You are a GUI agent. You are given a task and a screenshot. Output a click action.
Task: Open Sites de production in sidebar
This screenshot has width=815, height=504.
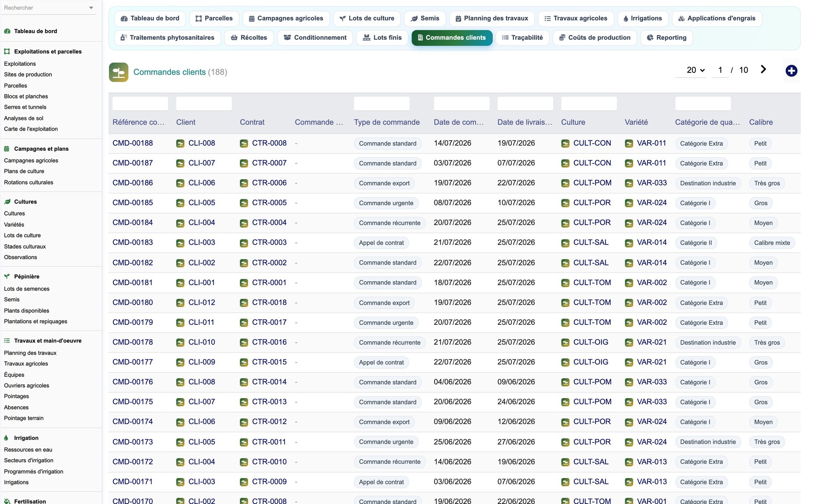(x=28, y=75)
